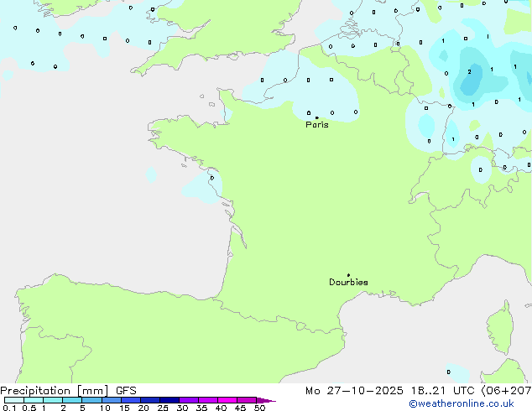Click the weatheronline.co.uk copyright link
532x411 pixels.
(462, 403)
